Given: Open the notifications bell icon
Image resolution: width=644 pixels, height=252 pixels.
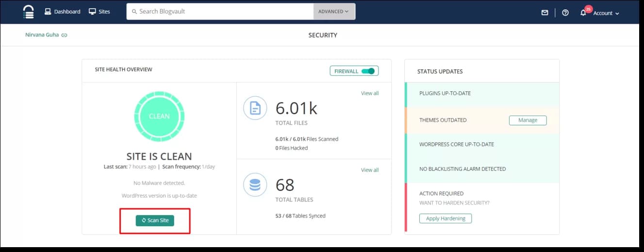Looking at the screenshot, I should [583, 13].
